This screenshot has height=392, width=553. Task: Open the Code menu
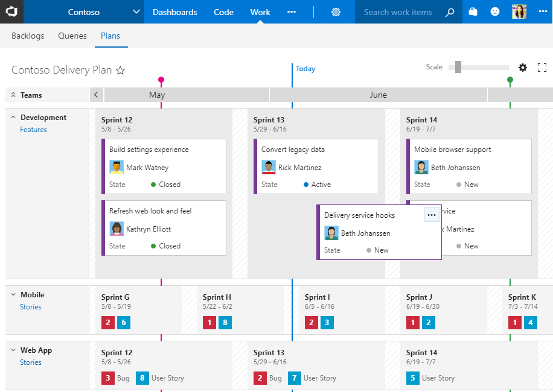(223, 12)
